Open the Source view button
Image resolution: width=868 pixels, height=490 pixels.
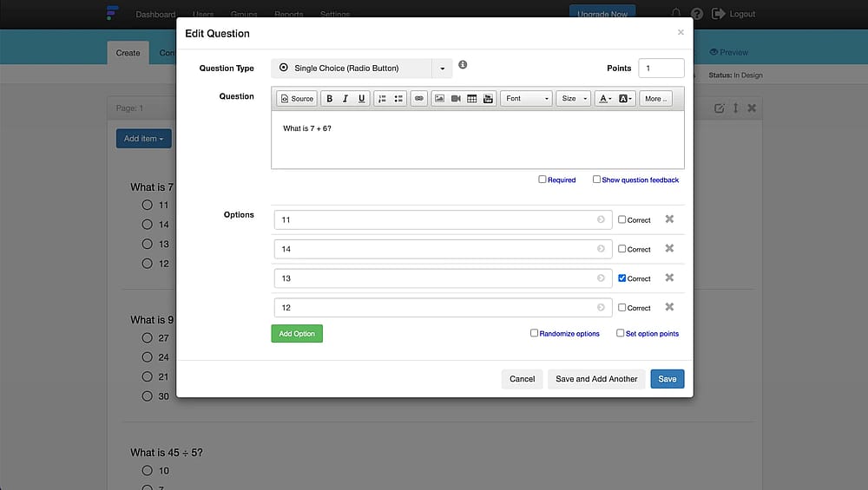pyautogui.click(x=297, y=99)
